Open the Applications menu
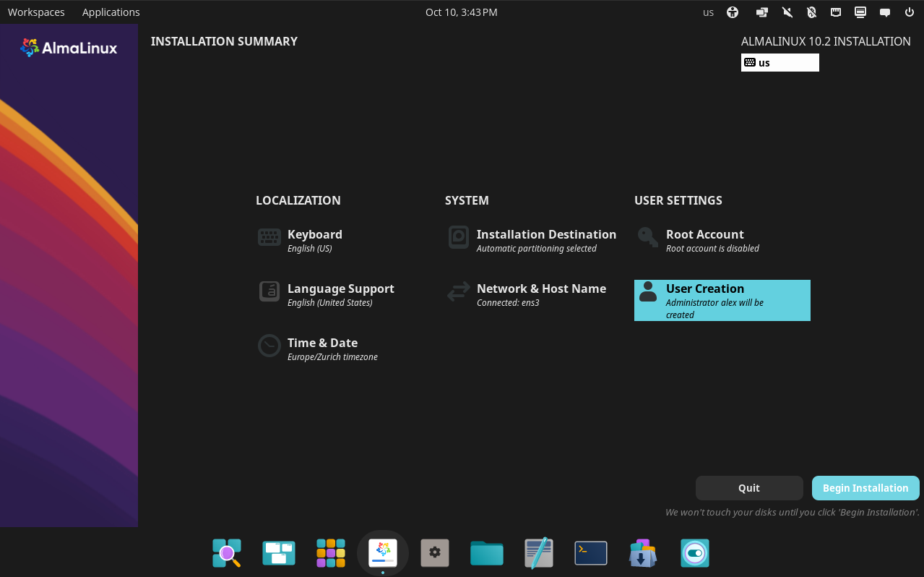This screenshot has width=924, height=577. coord(111,12)
